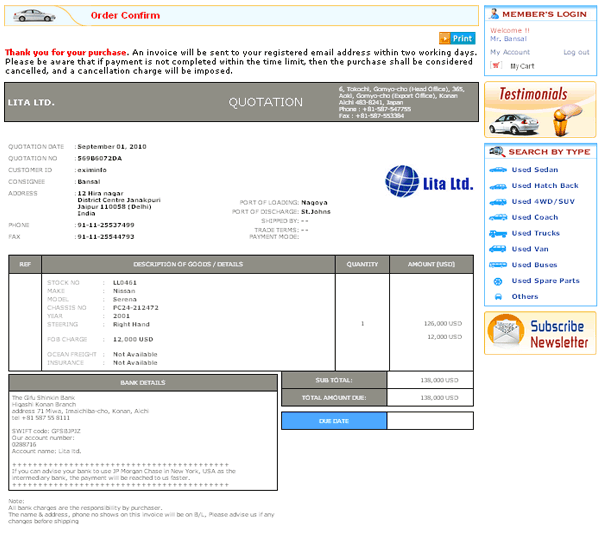The width and height of the screenshot is (601, 560).
Task: Click the Sedan car icon
Action: 497,170
